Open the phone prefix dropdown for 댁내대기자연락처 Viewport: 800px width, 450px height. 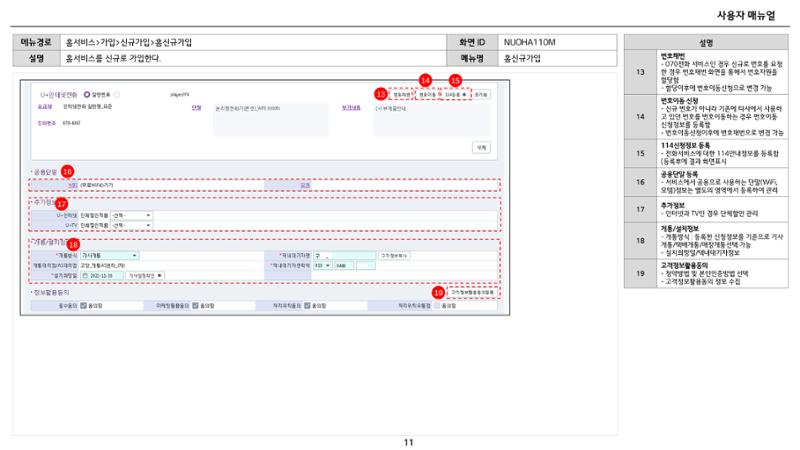click(322, 265)
